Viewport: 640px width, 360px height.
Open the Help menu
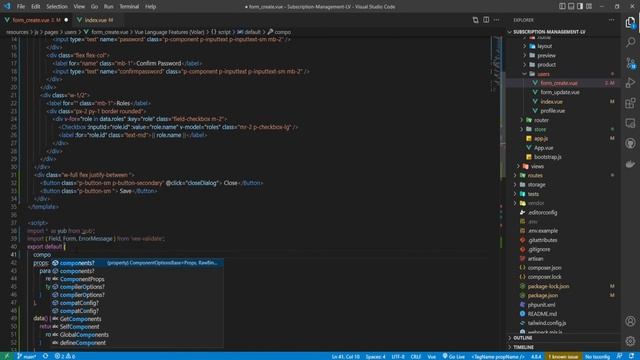click(x=151, y=7)
